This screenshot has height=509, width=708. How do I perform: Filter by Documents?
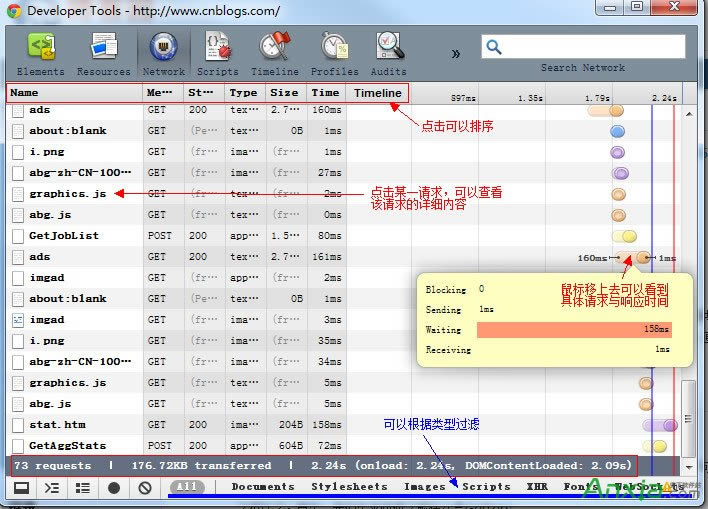[263, 487]
